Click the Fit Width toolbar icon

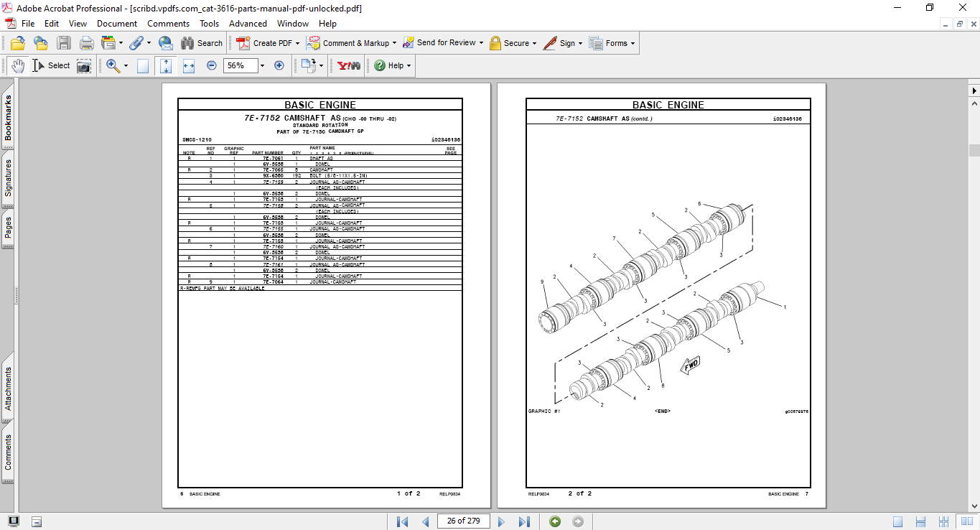coord(189,65)
